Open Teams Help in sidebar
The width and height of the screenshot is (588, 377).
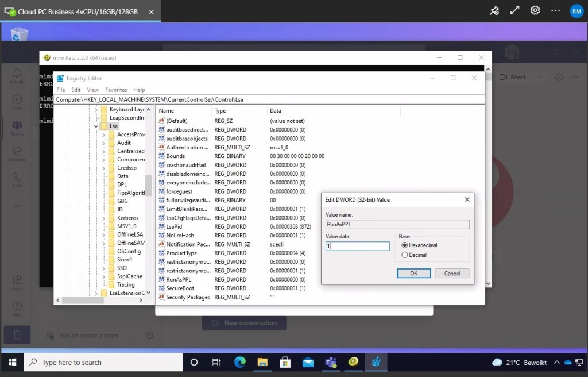click(x=17, y=309)
